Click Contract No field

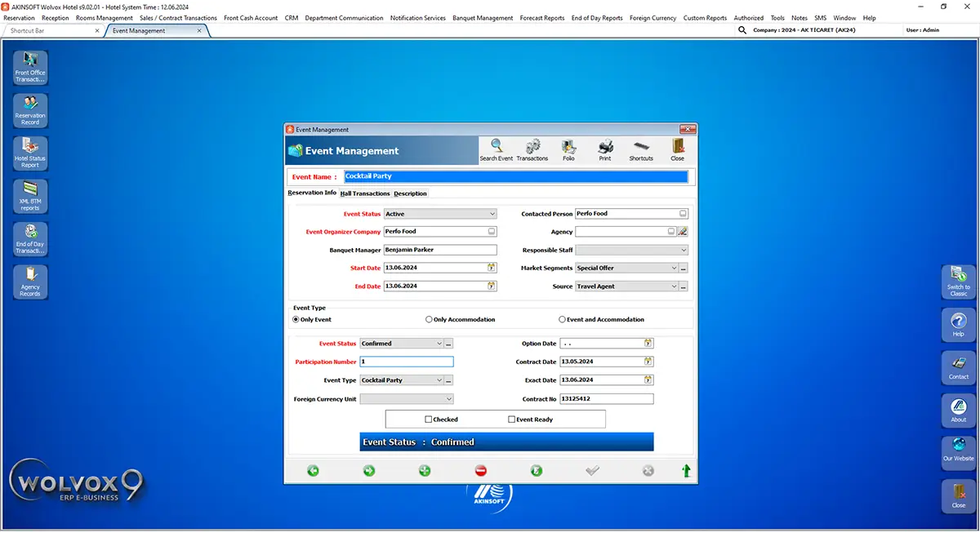coord(606,399)
